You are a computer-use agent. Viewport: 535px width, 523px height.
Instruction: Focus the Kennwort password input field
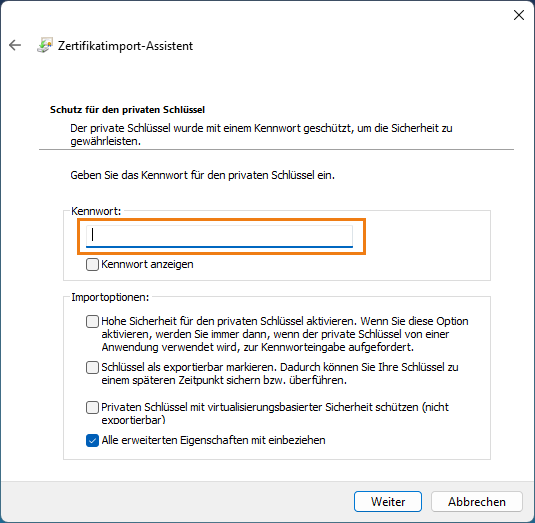point(219,236)
